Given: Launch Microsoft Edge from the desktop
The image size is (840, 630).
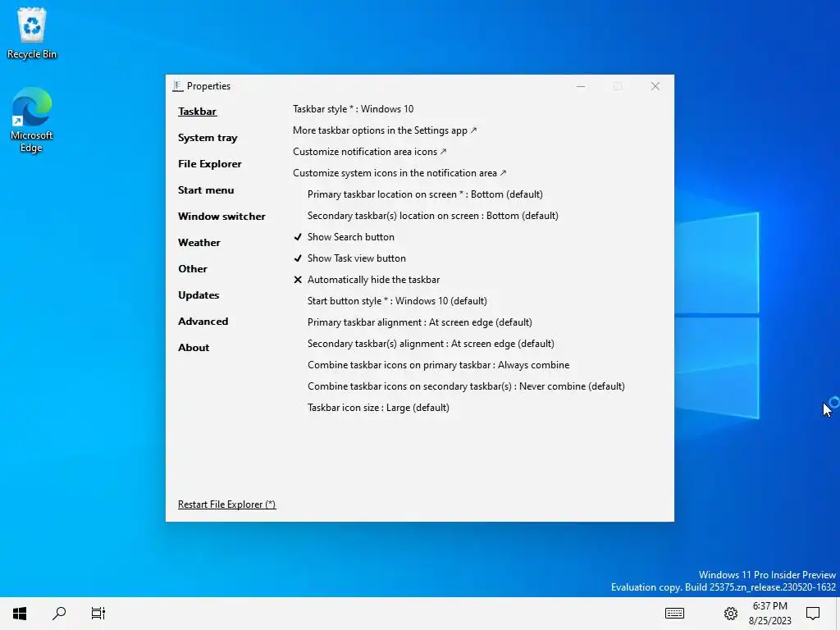Looking at the screenshot, I should [x=31, y=120].
